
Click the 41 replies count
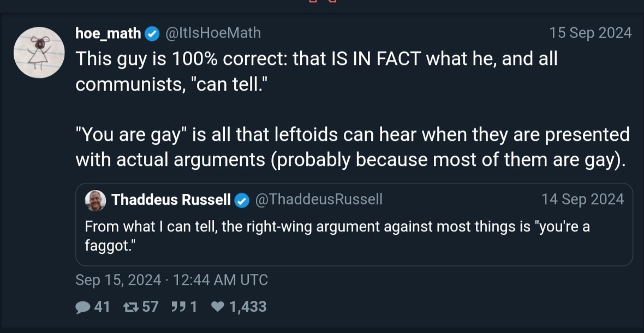102,307
